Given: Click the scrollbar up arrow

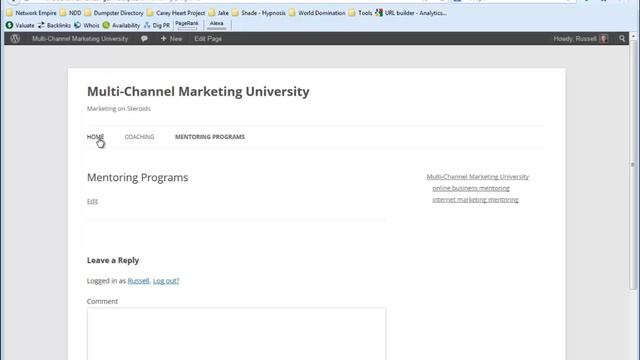Looking at the screenshot, I should click(633, 36).
